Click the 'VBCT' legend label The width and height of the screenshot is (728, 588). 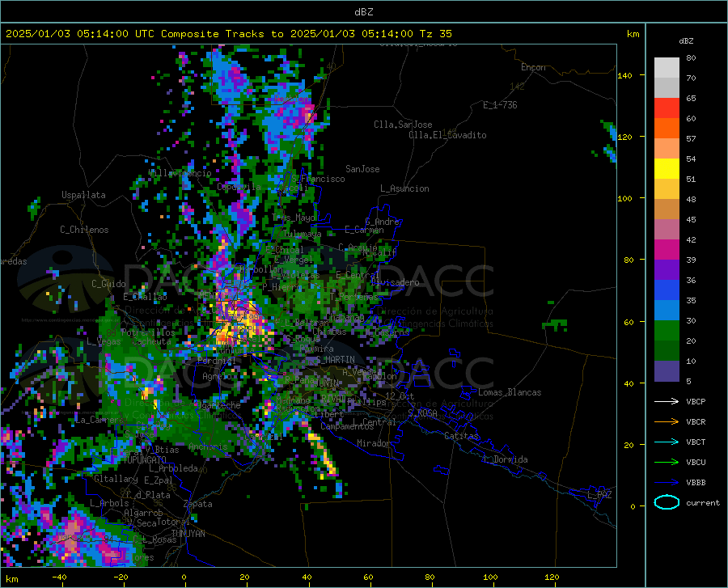pos(696,442)
